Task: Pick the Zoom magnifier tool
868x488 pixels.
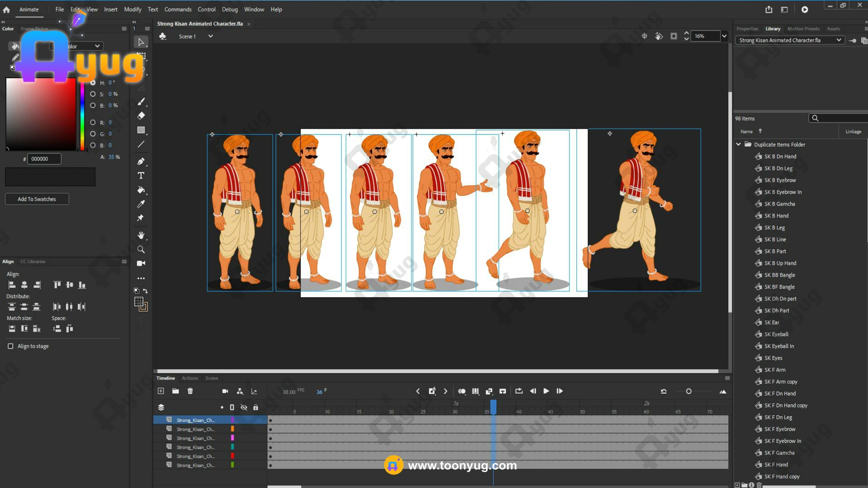Action: pos(141,249)
